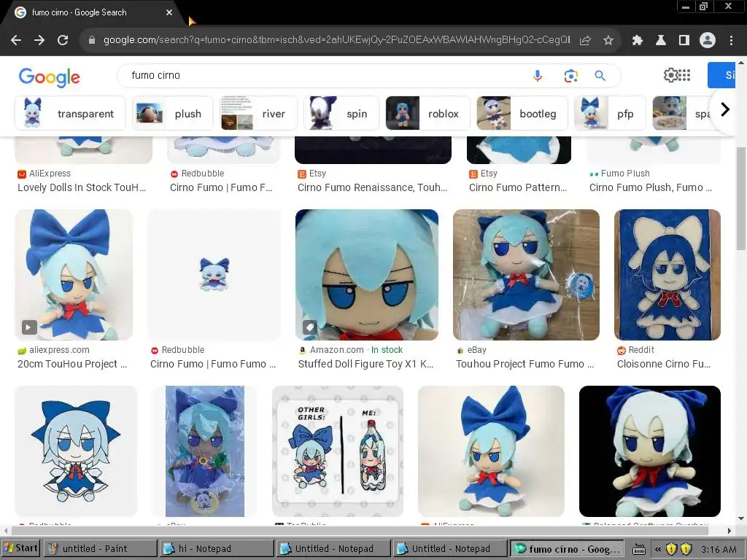Open Touhou Project Fumo Fumo eBay link
The image size is (747, 560).
[x=525, y=364]
